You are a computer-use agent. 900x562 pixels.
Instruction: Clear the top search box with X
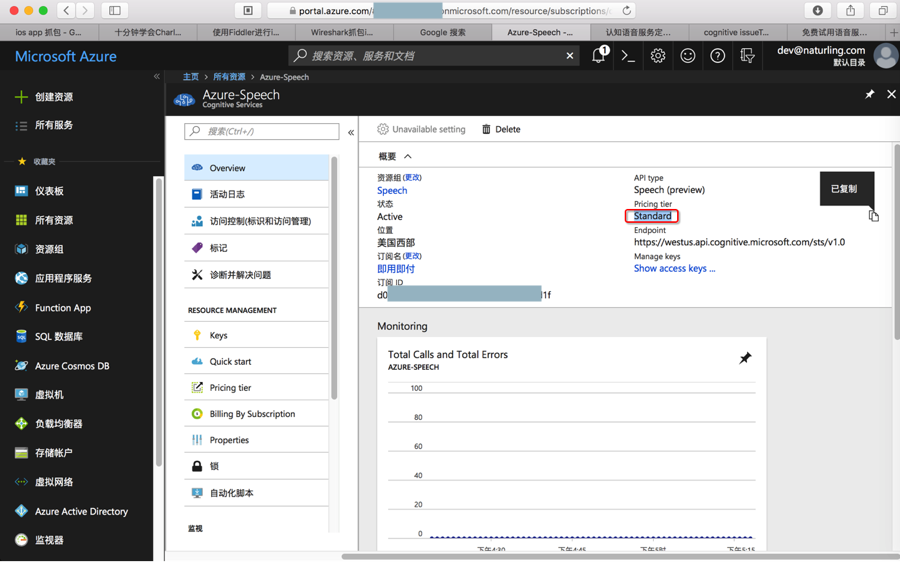click(570, 56)
